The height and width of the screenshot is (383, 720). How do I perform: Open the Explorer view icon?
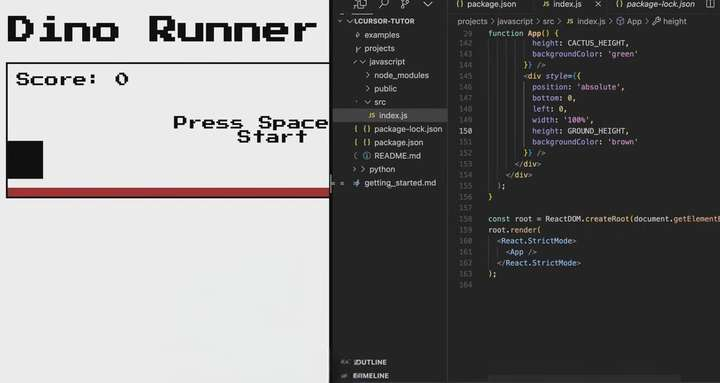360,4
